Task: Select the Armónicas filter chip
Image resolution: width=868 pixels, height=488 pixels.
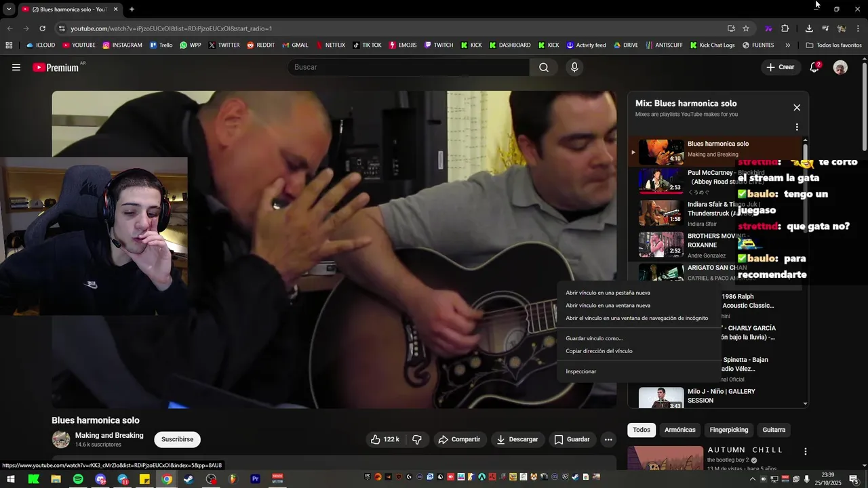Action: [680, 430]
